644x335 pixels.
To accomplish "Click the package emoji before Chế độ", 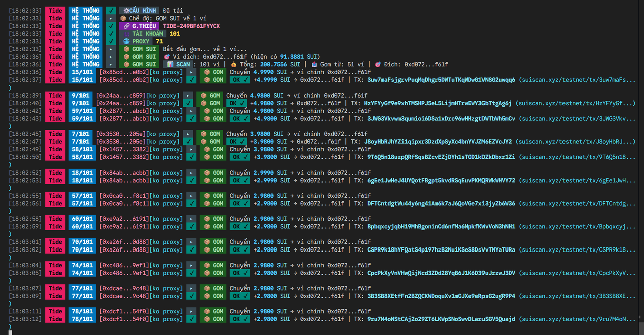I will click(123, 18).
